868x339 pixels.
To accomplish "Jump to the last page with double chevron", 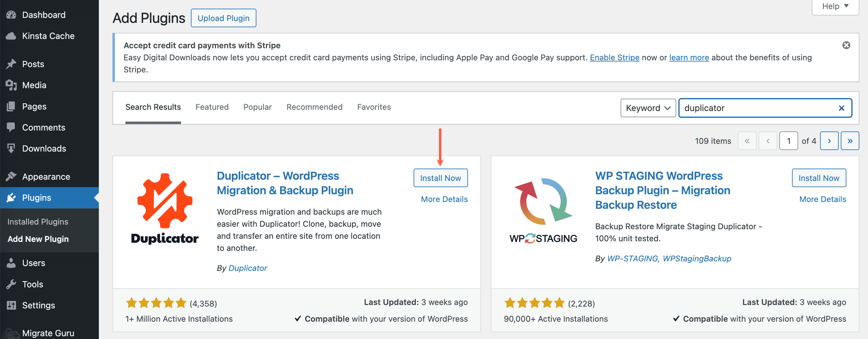I will click(x=850, y=141).
